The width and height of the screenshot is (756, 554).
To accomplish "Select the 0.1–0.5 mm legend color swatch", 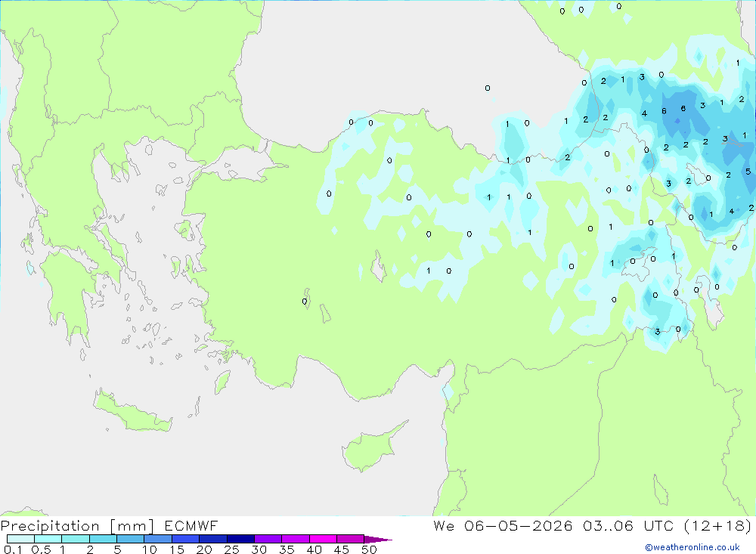I will [x=20, y=539].
